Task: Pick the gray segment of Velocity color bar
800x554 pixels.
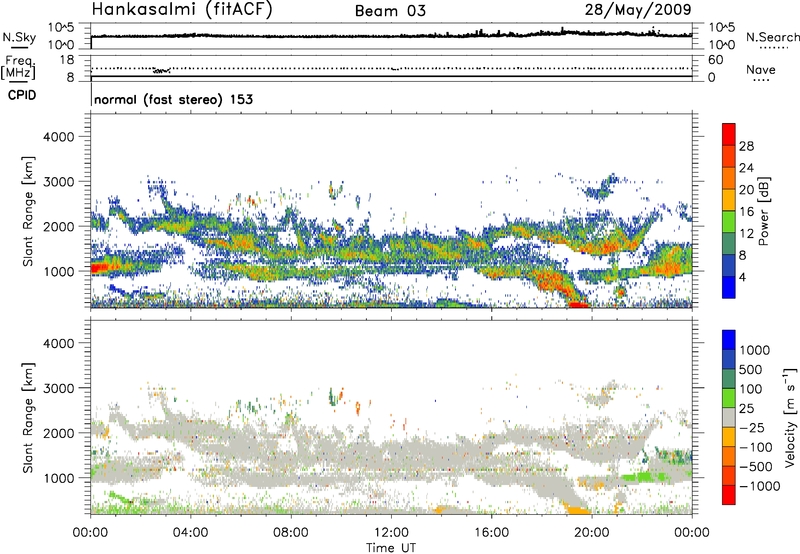Action: [x=729, y=417]
